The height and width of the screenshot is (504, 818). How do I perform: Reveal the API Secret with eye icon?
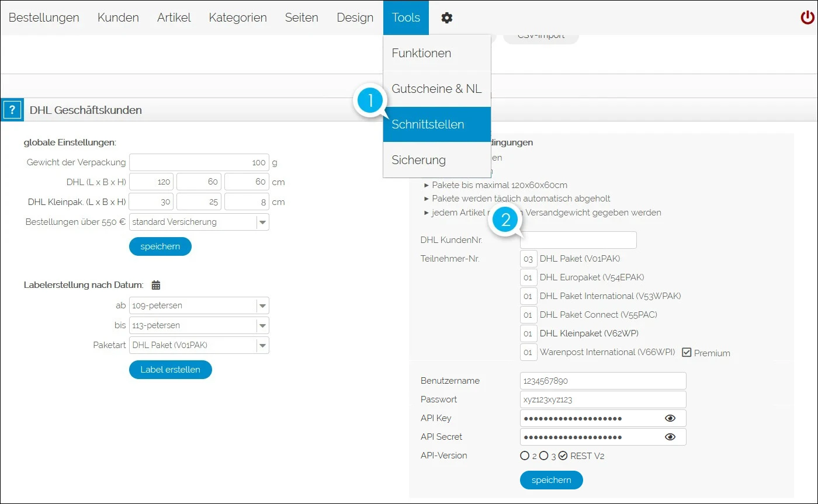click(670, 437)
